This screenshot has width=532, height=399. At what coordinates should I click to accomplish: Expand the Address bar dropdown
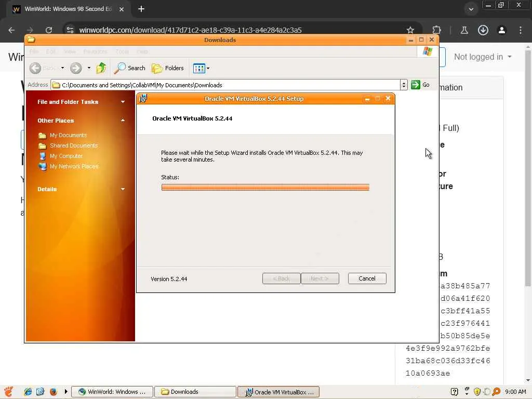403,85
